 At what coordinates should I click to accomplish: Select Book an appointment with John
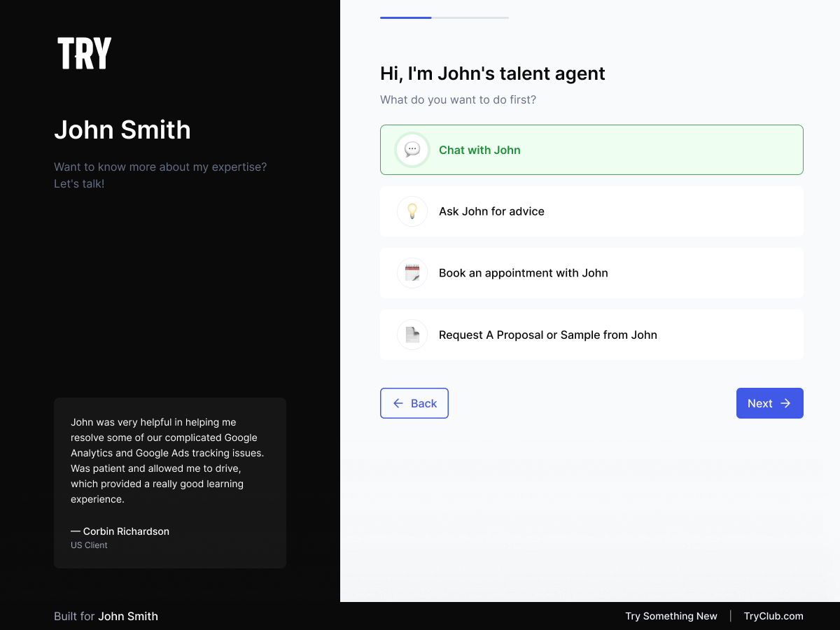[x=591, y=273]
